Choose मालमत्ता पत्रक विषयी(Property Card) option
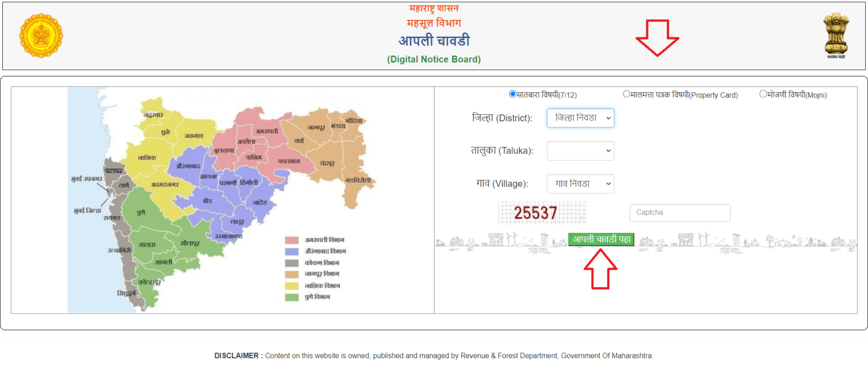Screen dimensions: 868x379 point(627,94)
